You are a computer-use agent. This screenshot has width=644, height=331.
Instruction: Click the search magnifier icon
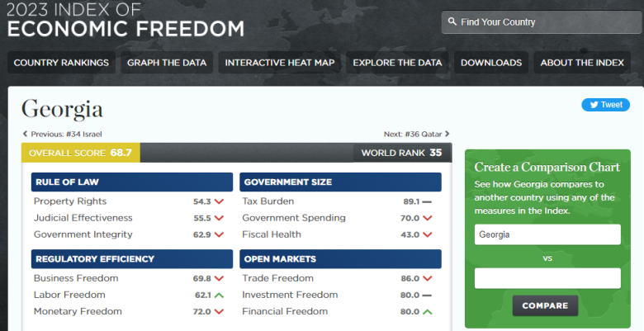tap(452, 21)
